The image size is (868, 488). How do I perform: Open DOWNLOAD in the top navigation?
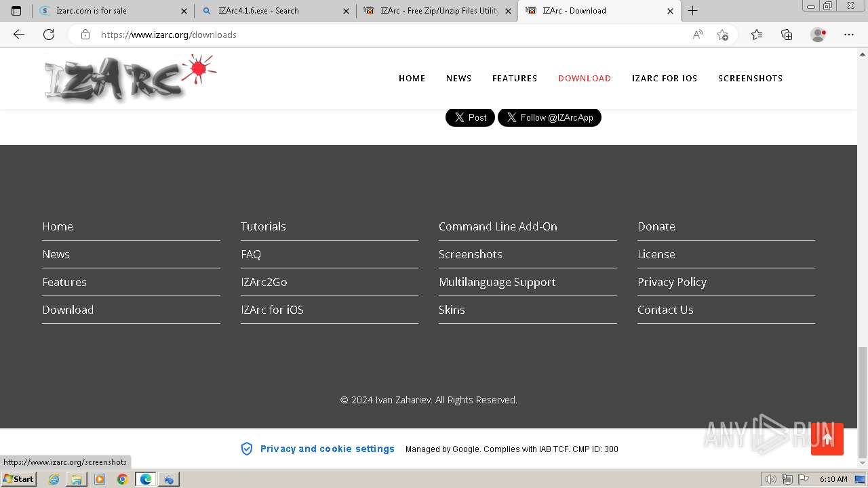[x=585, y=79]
